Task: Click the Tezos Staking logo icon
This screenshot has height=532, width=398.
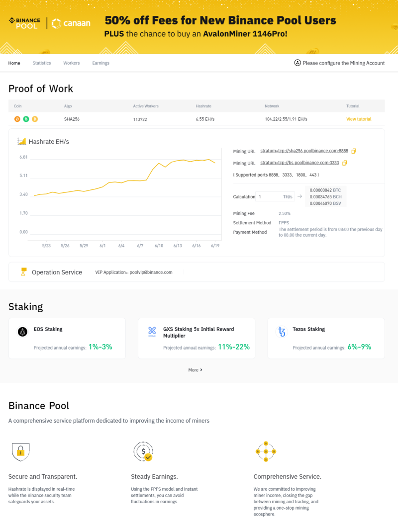Action: (x=282, y=332)
